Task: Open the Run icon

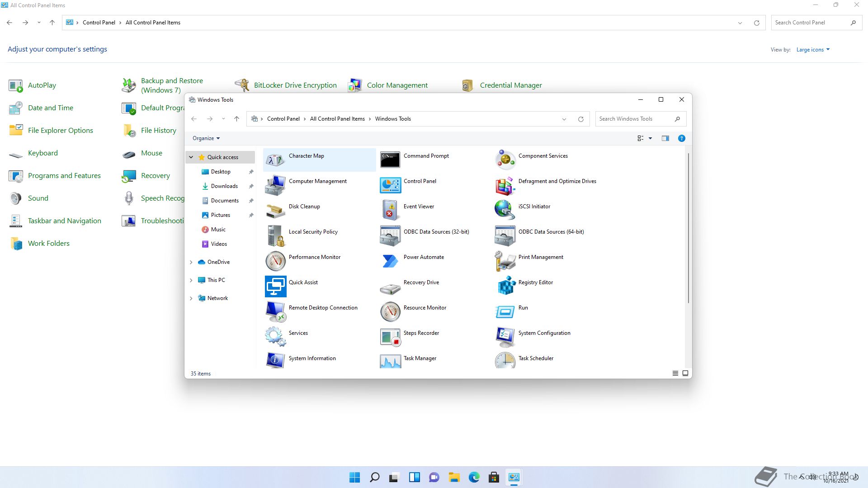Action: 505,311
